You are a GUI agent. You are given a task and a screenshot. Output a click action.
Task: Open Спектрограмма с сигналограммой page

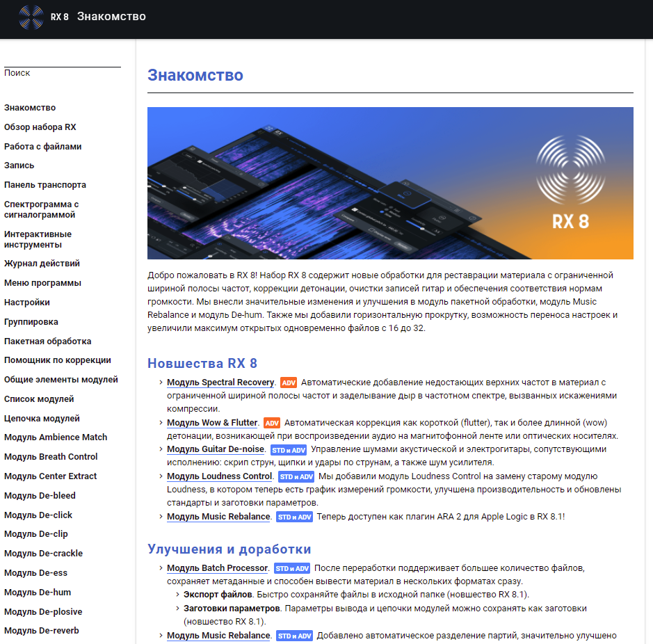tap(41, 209)
